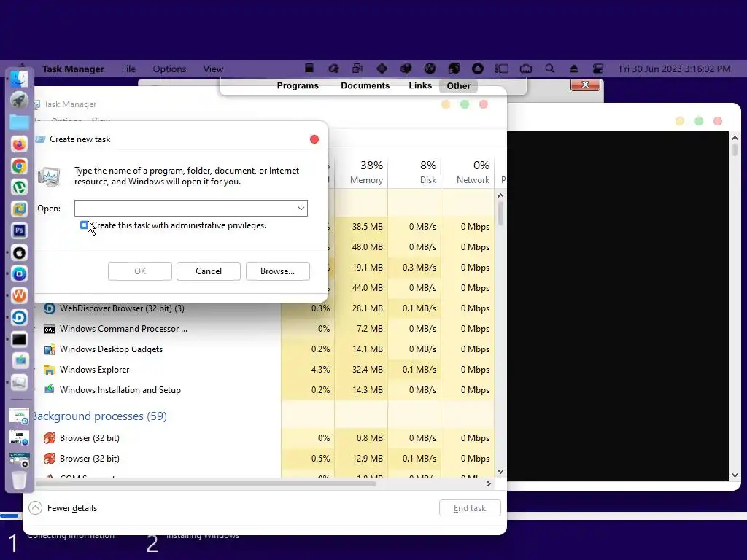Click Task Manager horizontal scrollbar right arrow

pos(488,484)
